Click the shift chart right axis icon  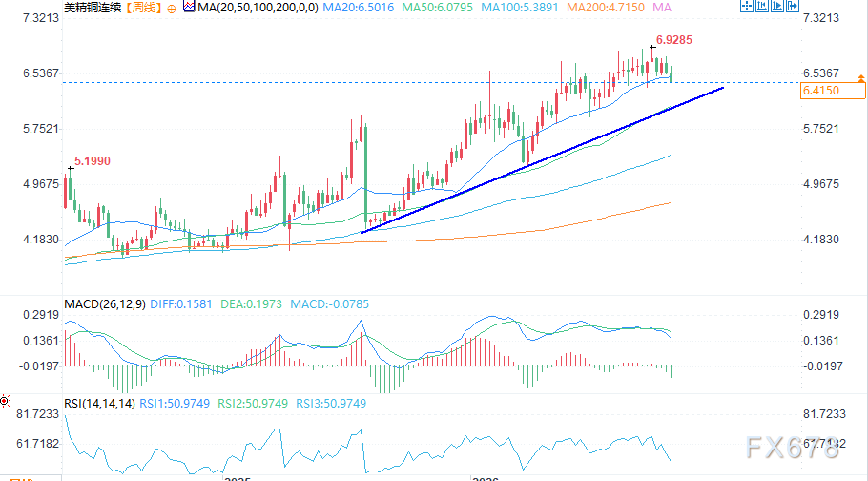click(x=777, y=7)
